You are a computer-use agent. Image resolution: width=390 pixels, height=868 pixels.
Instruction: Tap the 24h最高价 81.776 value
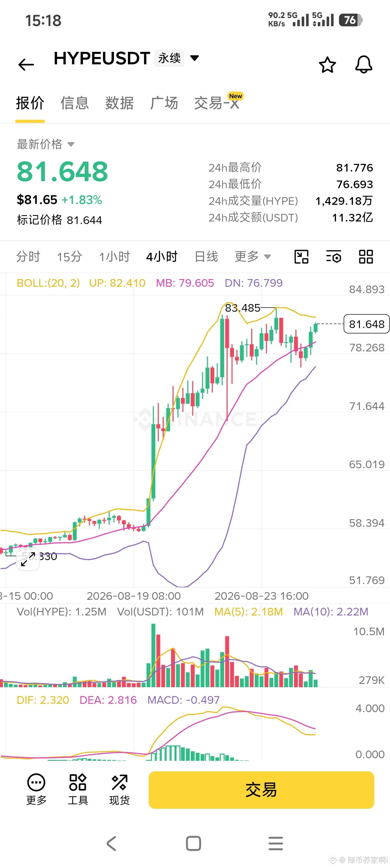point(355,167)
